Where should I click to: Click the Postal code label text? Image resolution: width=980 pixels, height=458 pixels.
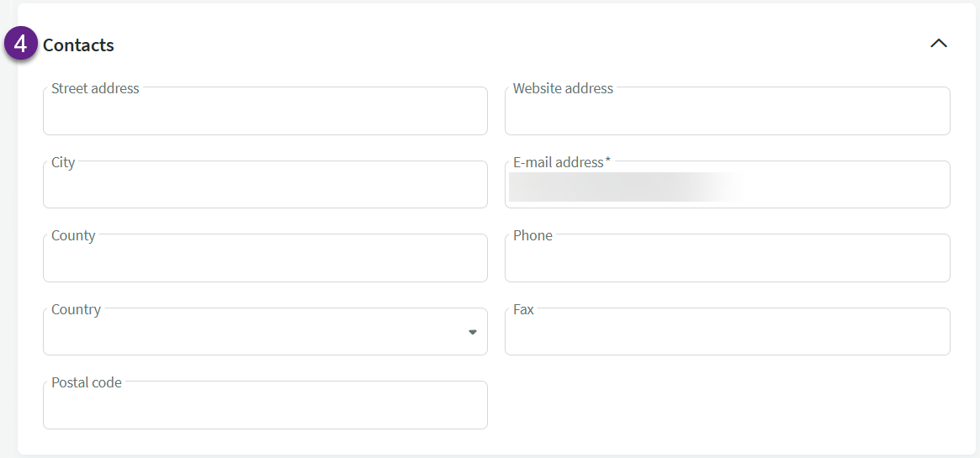(87, 382)
